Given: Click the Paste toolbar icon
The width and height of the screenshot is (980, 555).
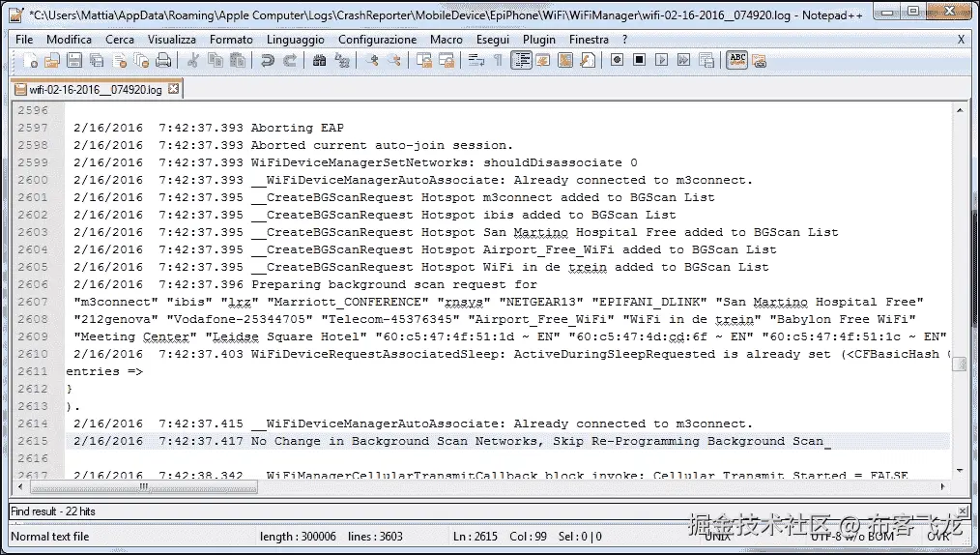Looking at the screenshot, I should 238,61.
